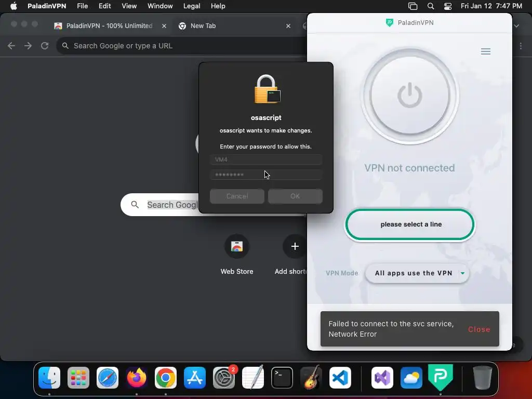This screenshot has width=532, height=399.
Task: Click the PaladinVPN shield logo in title
Action: click(x=389, y=23)
